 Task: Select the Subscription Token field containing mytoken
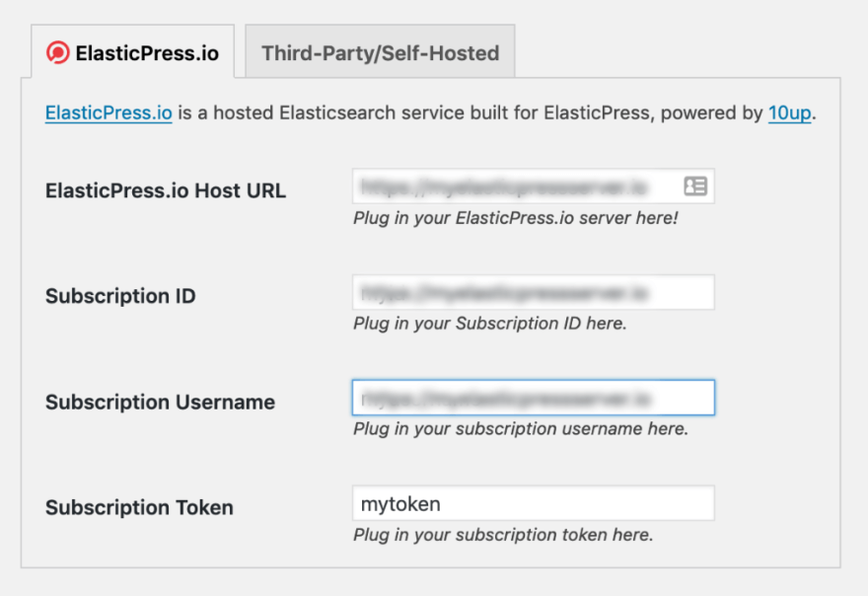533,503
